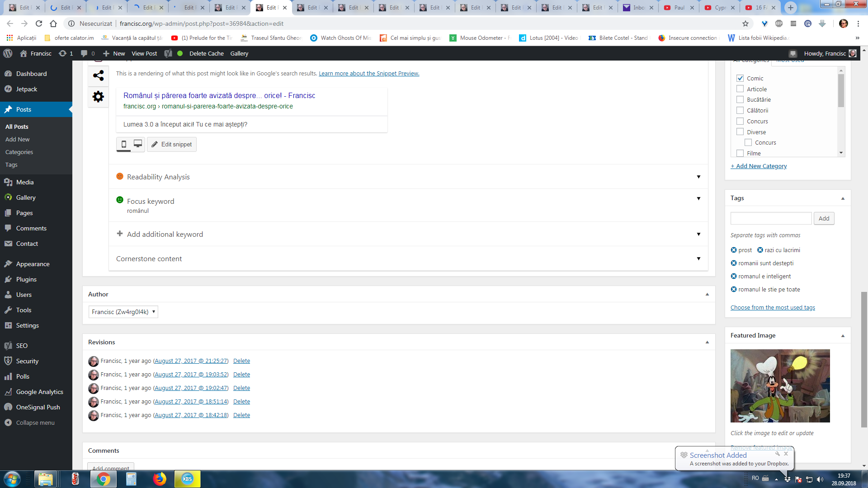Click the Yoast social share icon
Image resolution: width=868 pixels, height=488 pixels.
(x=98, y=75)
